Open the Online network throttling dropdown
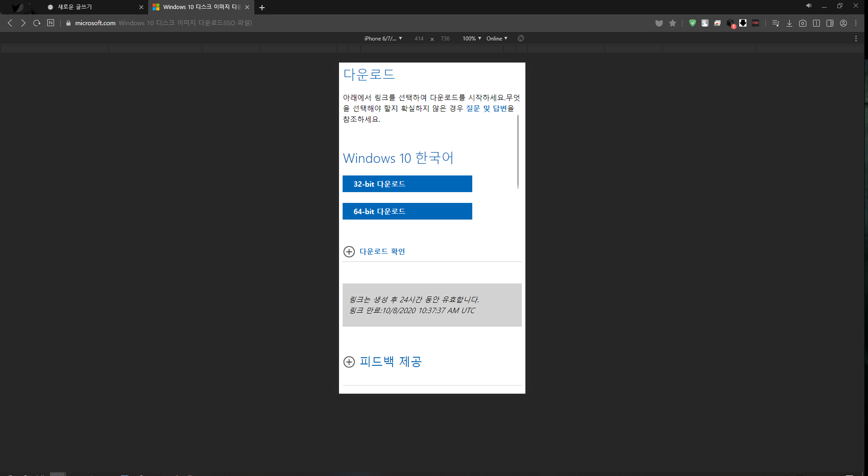 (497, 39)
